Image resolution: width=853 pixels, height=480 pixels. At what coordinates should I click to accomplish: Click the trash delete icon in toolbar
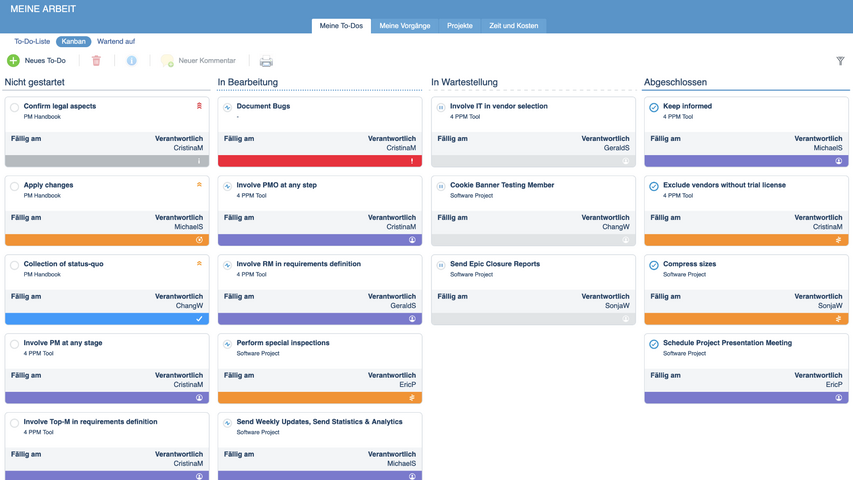(96, 61)
